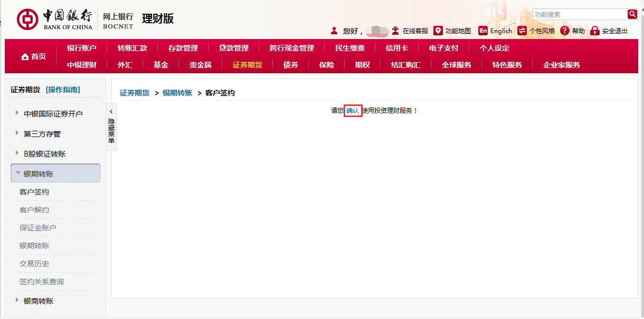Select 交易历史 in sidebar

coord(34,264)
